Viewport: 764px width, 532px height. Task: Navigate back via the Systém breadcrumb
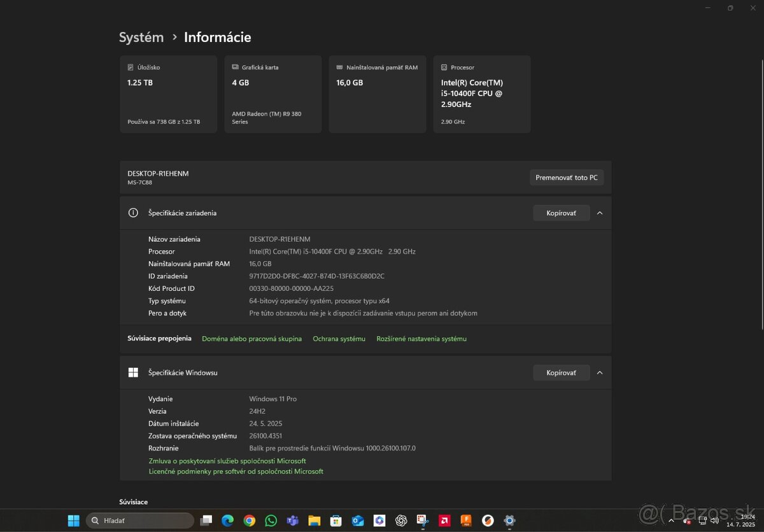(141, 37)
